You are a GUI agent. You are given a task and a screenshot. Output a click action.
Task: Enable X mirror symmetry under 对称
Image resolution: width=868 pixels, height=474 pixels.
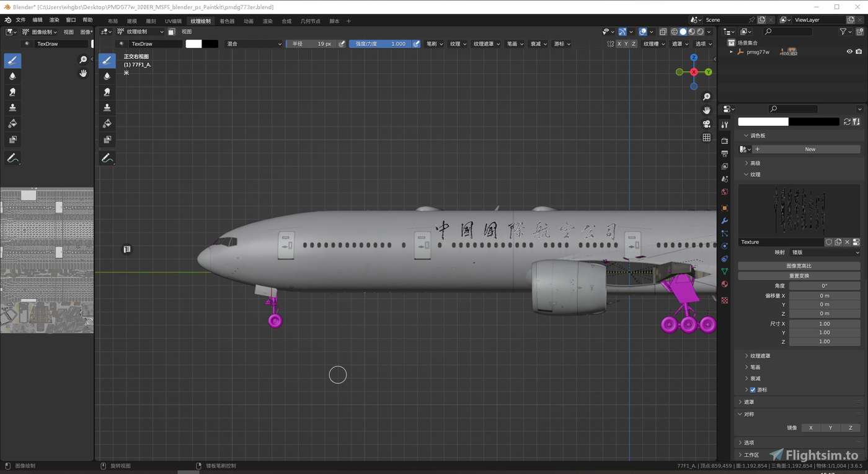coord(810,427)
